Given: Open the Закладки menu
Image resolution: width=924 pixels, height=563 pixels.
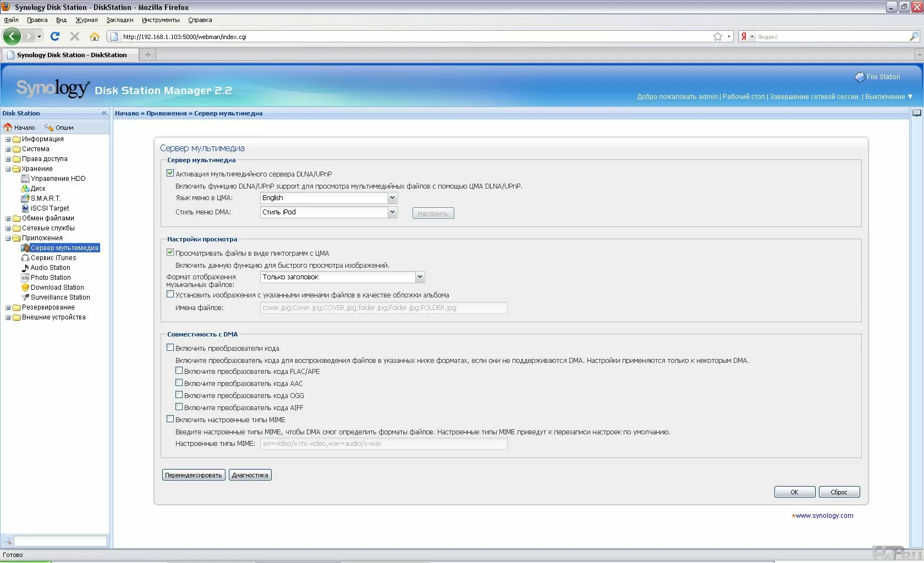Looking at the screenshot, I should pos(119,20).
